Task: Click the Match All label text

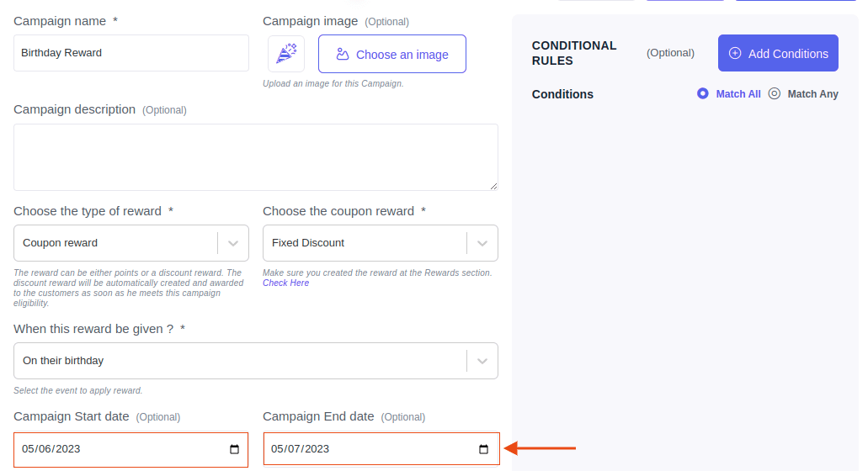Action: [738, 94]
